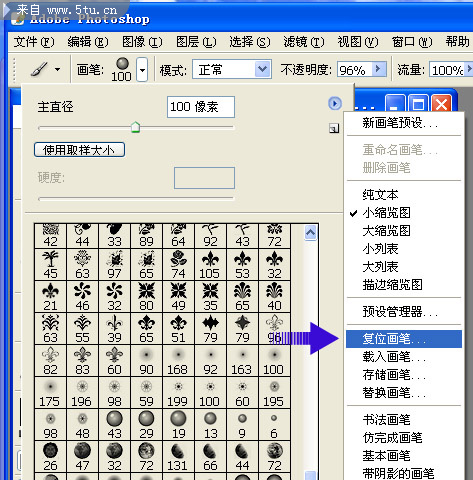
Task: Choose the rose brush sized 74
Action: 178,265
